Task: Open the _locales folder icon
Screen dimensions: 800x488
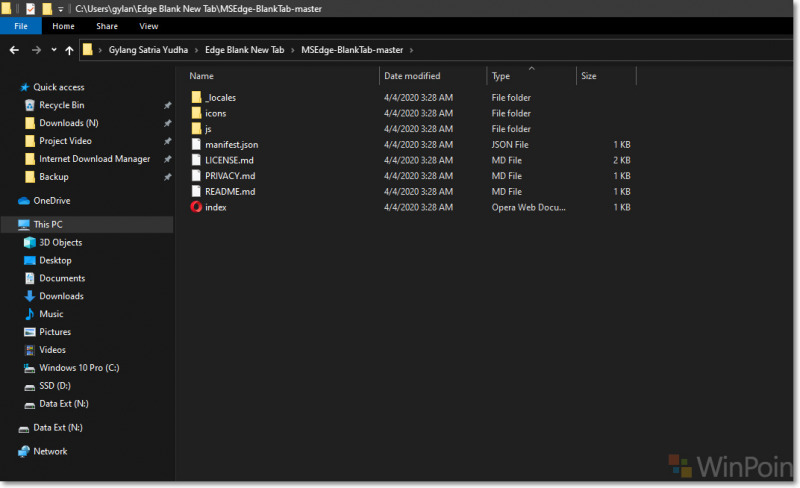Action: click(x=196, y=98)
